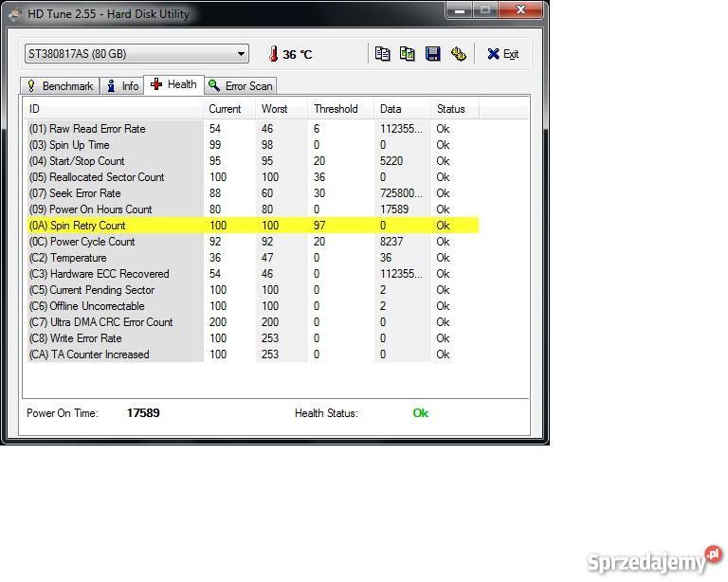Click worst value 253 in Write Error Rate row

point(270,337)
